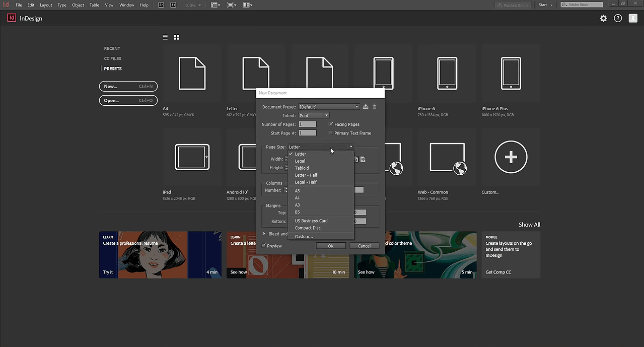644x347 pixels.
Task: Open Help using the question mark icon
Action: click(x=618, y=18)
